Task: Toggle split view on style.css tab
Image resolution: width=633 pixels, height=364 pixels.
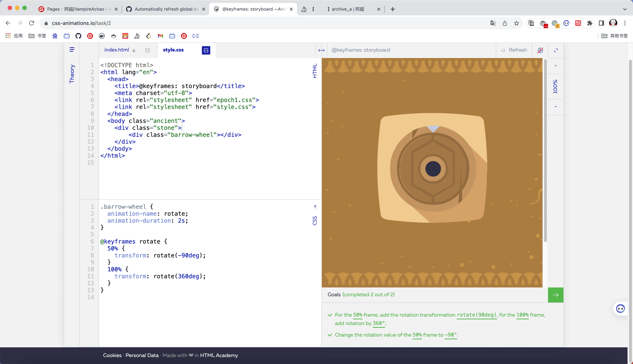Action: click(x=206, y=50)
